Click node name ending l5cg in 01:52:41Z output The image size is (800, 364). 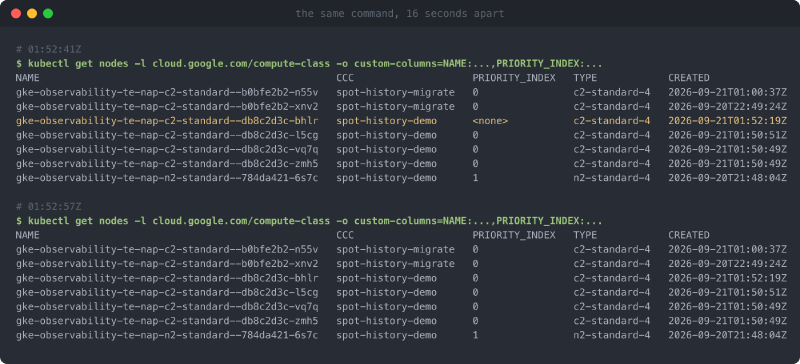point(167,135)
